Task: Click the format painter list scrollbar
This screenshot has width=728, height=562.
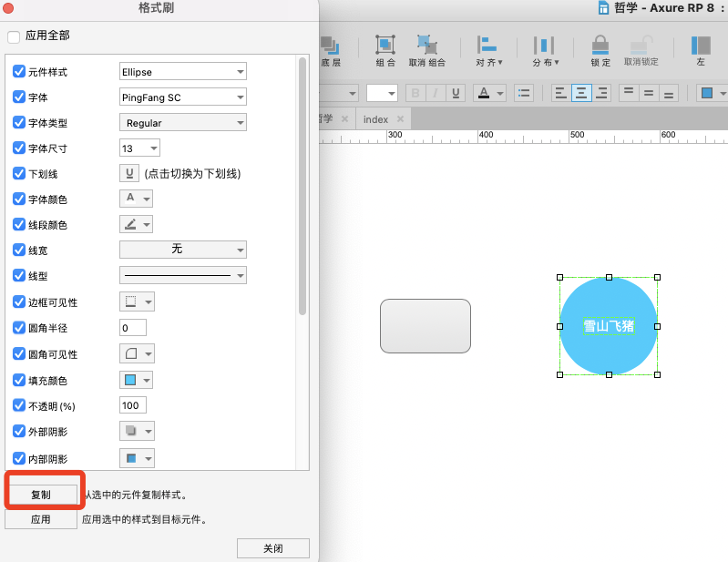Action: 302,186
